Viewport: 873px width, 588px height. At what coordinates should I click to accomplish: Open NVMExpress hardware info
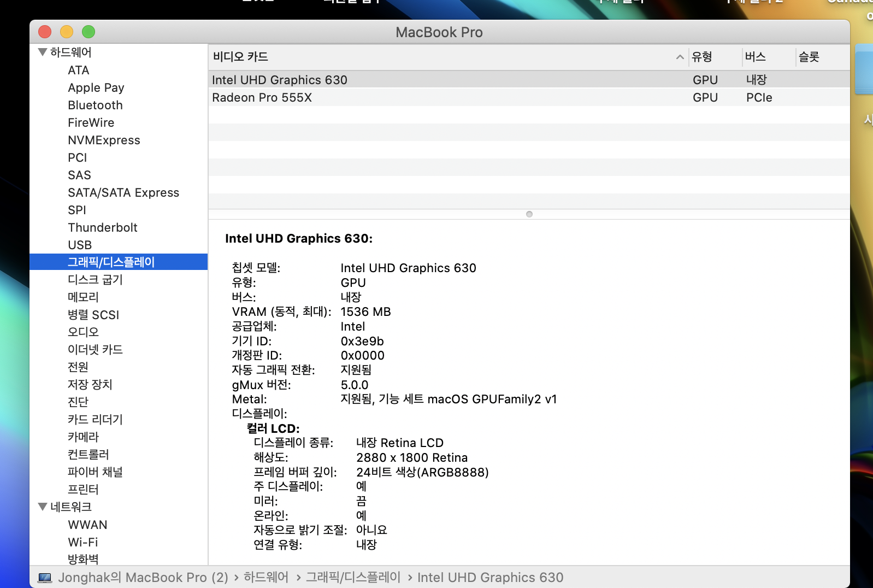pyautogui.click(x=104, y=140)
